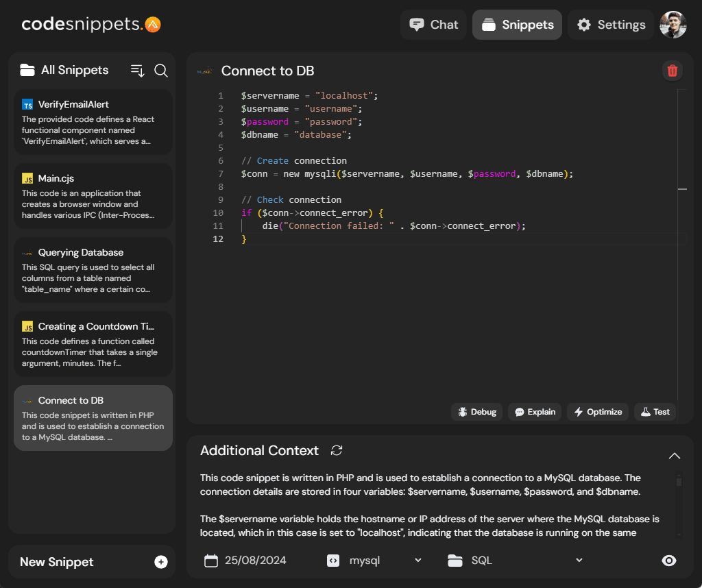Open the sort snippets icon
The image size is (702, 588).
(x=137, y=71)
